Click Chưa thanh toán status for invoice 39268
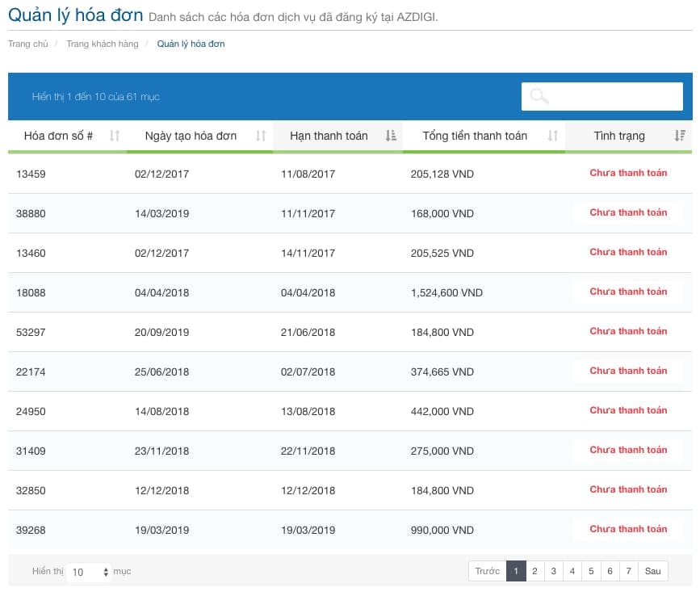 click(x=628, y=529)
